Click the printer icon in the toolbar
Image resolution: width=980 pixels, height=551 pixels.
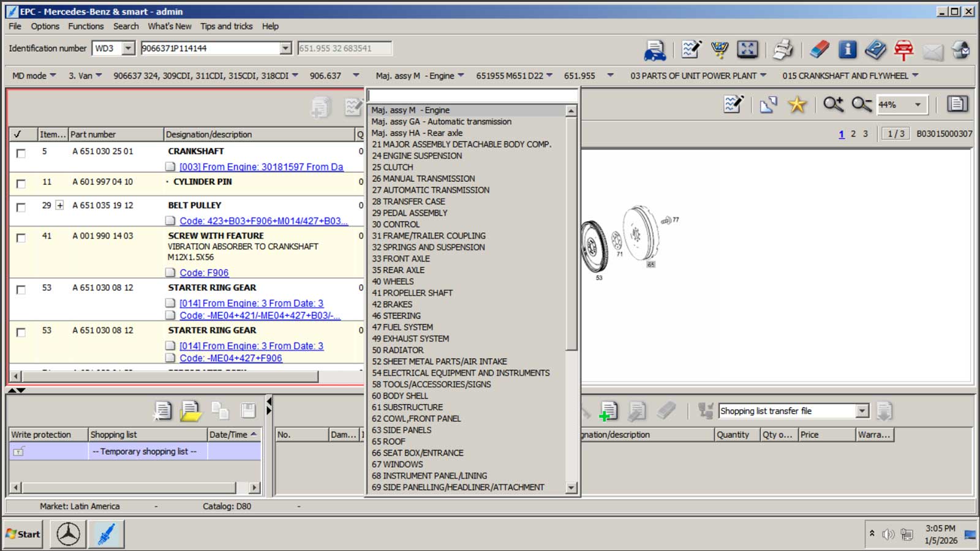point(782,50)
